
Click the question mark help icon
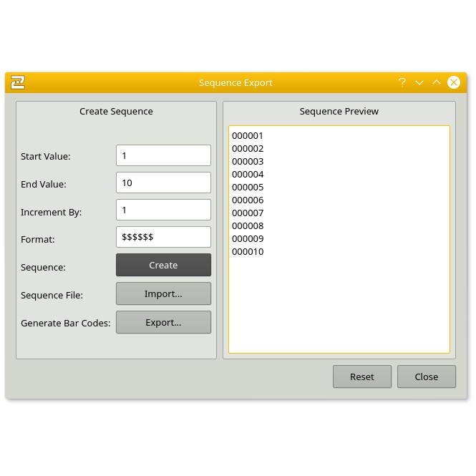pos(402,82)
